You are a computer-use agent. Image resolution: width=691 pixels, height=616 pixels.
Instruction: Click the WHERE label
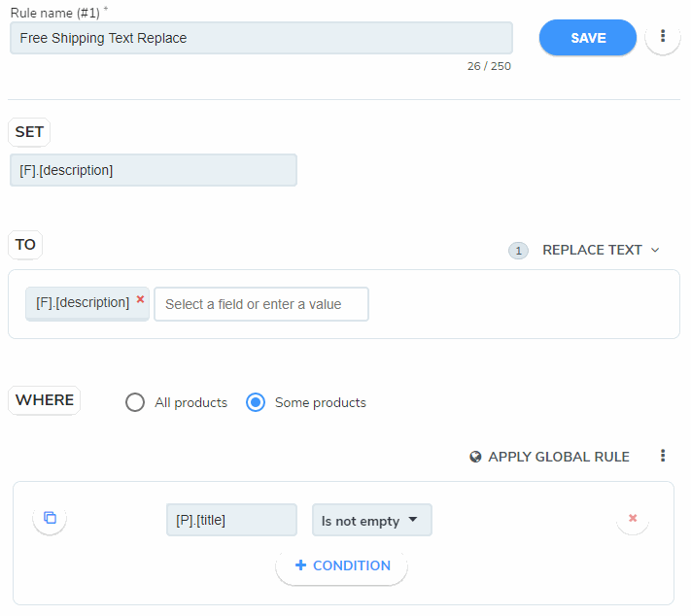click(x=44, y=400)
